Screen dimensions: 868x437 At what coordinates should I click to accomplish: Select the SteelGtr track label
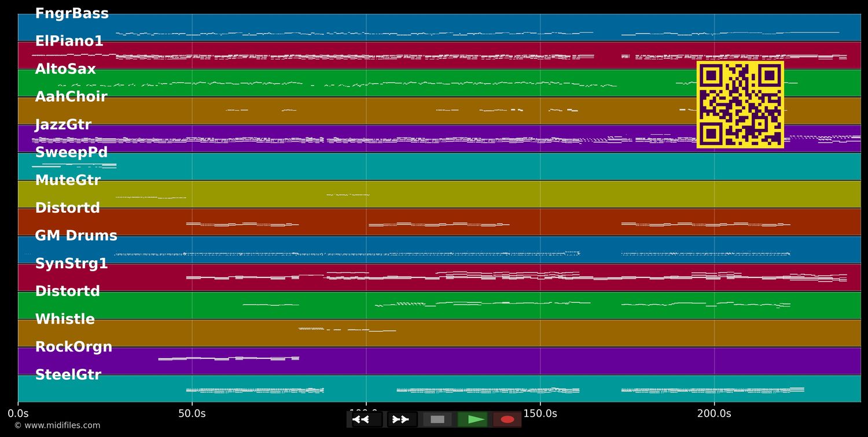pos(68,375)
